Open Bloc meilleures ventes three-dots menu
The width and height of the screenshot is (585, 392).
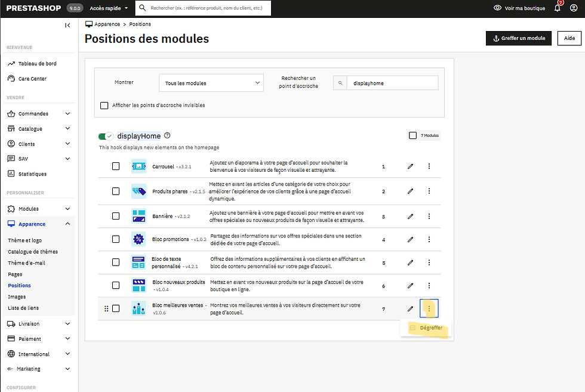429,309
